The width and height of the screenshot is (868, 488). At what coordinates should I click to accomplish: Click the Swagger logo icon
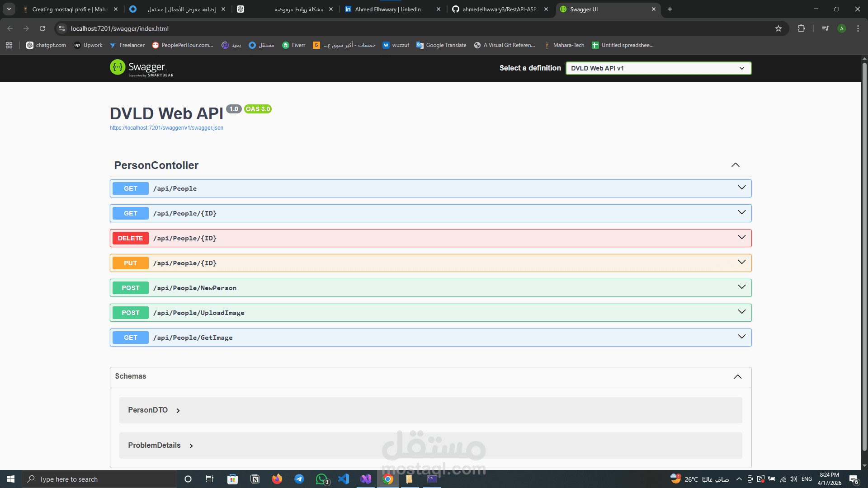(x=118, y=67)
